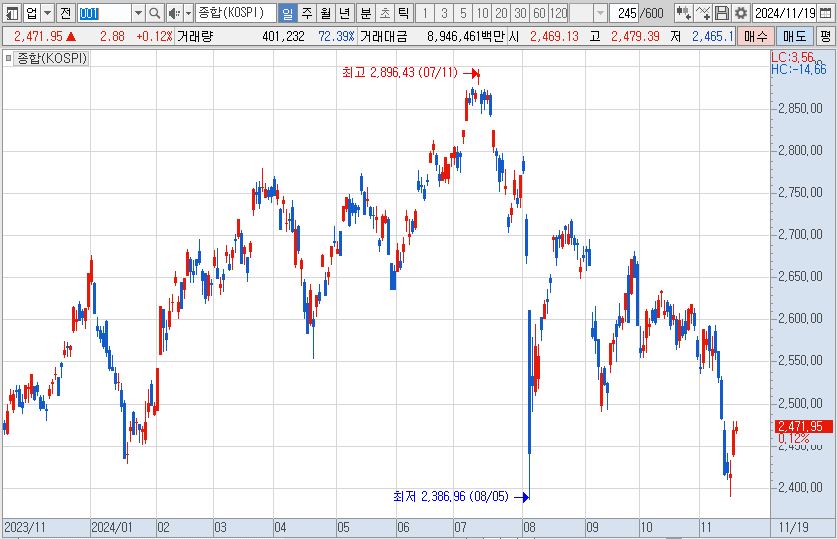Click the current price tag 2,471.95 on axis
Viewport: 837px width, 539px height.
pos(803,426)
